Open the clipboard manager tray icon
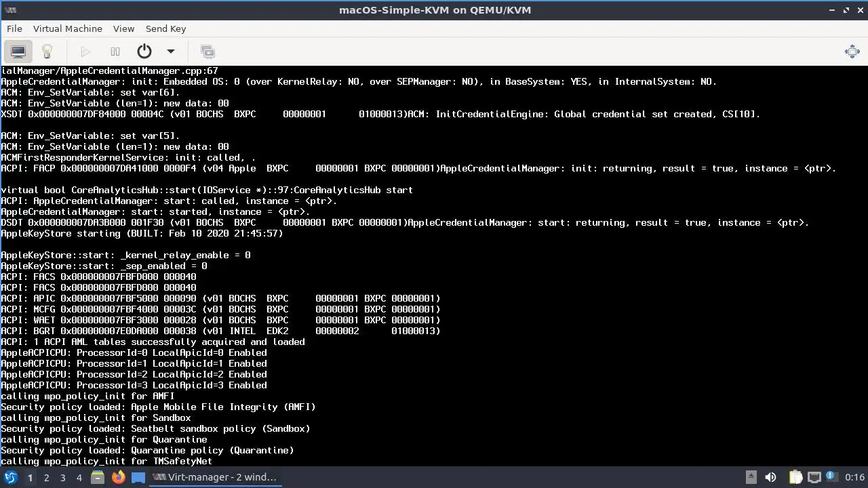The height and width of the screenshot is (488, 868). [795, 477]
